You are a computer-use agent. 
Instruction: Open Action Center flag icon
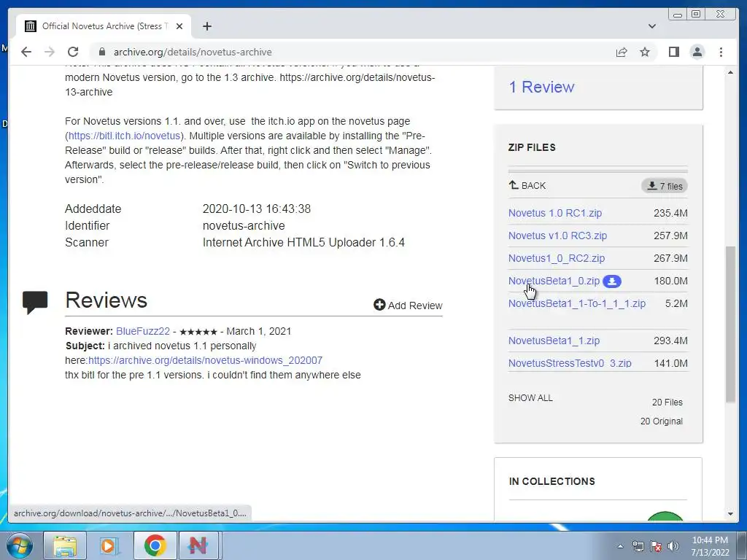pyautogui.click(x=656, y=546)
